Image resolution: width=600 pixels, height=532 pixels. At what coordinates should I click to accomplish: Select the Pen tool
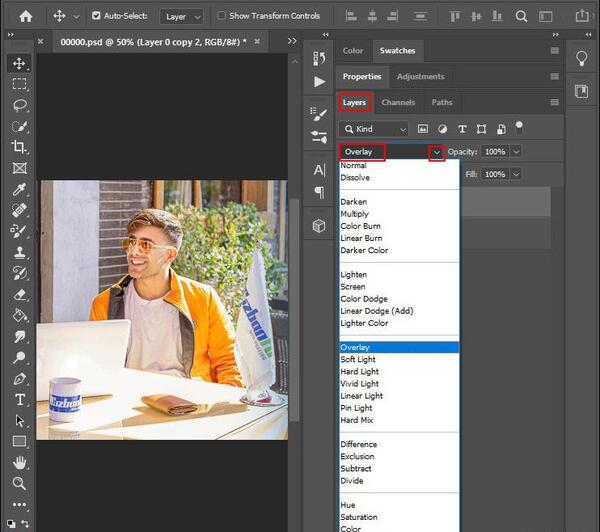click(19, 379)
